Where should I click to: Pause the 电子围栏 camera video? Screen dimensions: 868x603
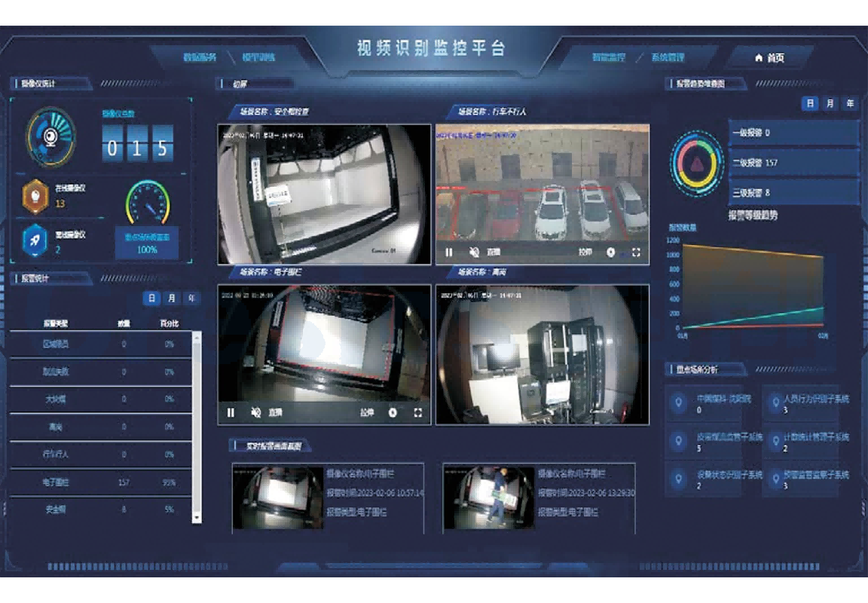(x=231, y=412)
